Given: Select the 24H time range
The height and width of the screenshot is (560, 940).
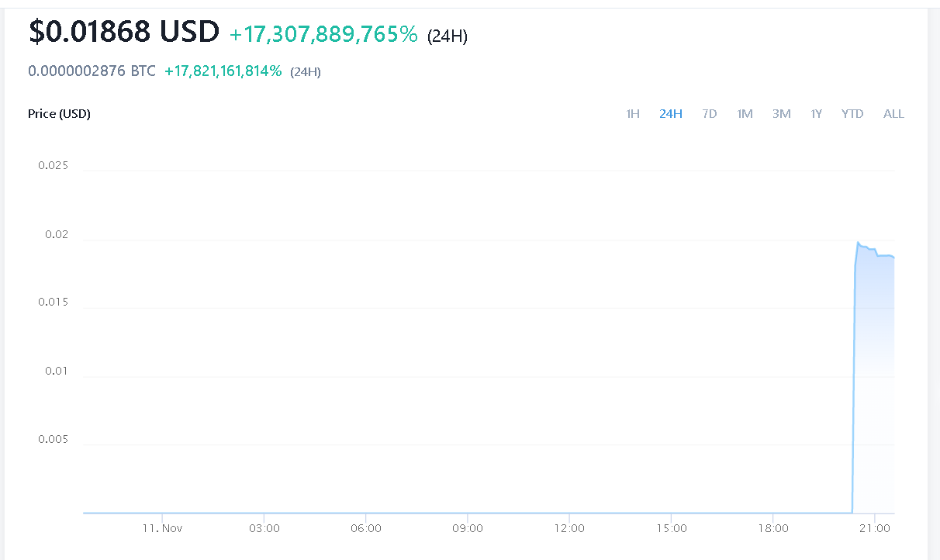Looking at the screenshot, I should coord(671,114).
